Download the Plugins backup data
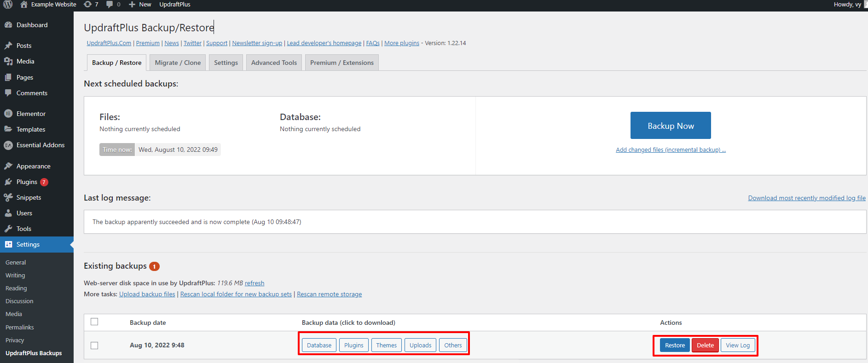The height and width of the screenshot is (363, 868). 353,345
